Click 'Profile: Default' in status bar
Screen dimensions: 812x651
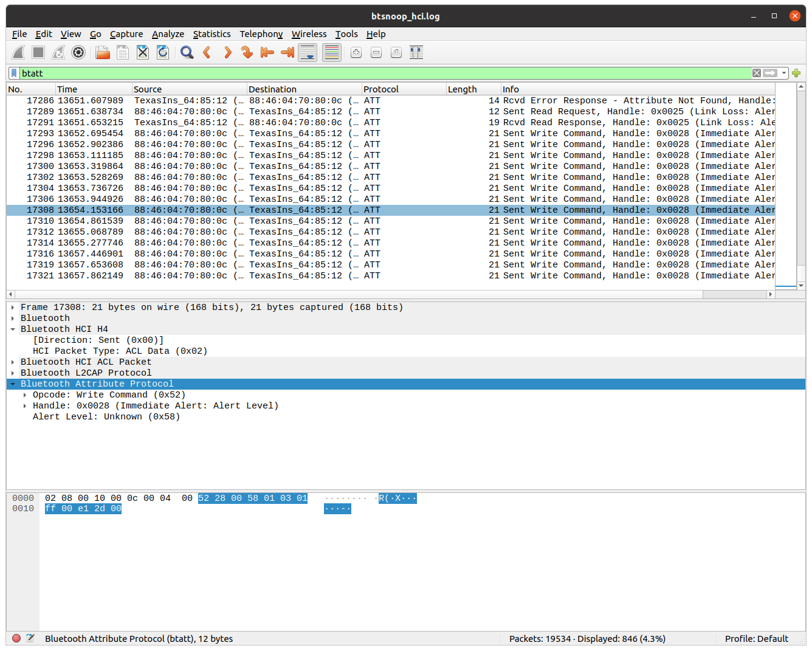click(756, 638)
